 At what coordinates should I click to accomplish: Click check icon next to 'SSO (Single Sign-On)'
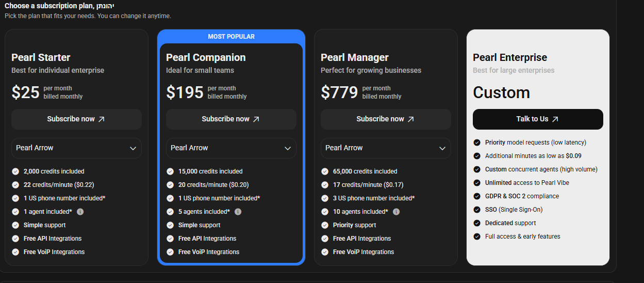point(477,210)
